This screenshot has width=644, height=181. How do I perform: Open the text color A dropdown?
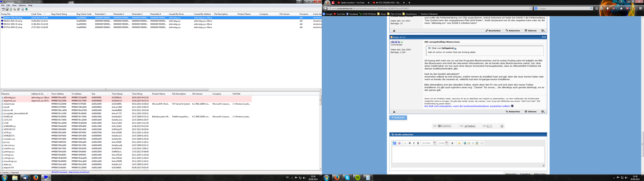453,143
